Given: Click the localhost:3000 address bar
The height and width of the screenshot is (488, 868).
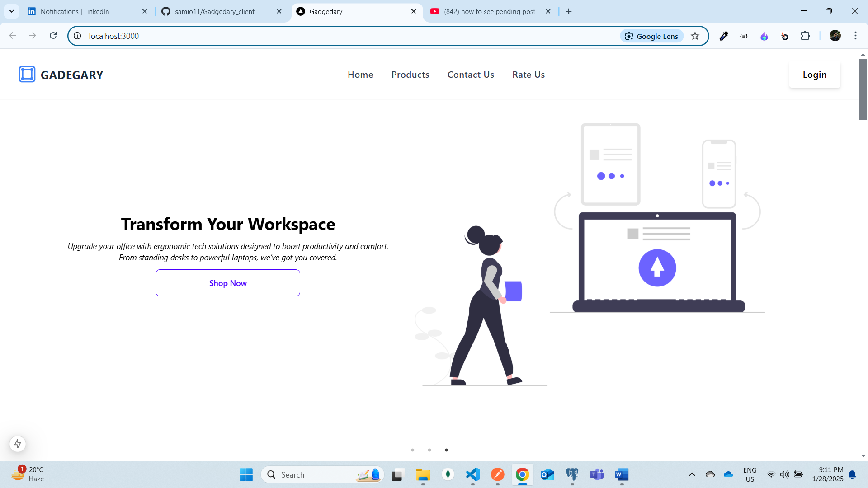Looking at the screenshot, I should 348,36.
